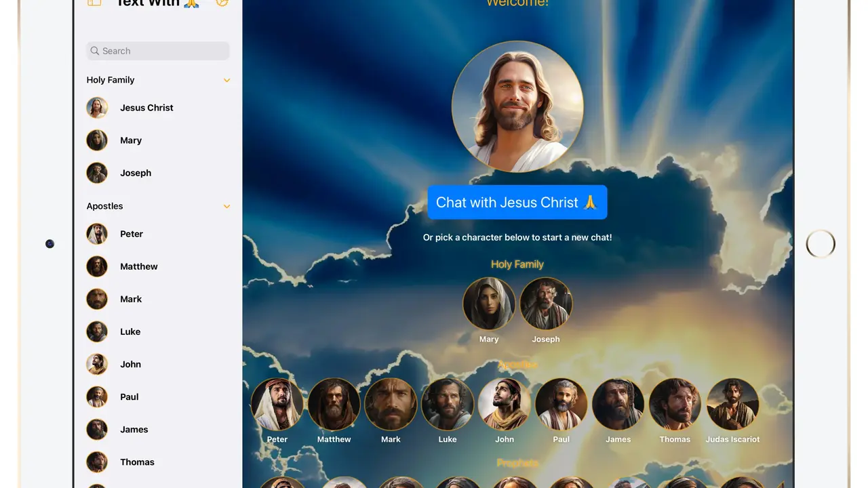This screenshot has height=488, width=868.
Task: Select Peter in the sidebar list
Action: (158, 234)
